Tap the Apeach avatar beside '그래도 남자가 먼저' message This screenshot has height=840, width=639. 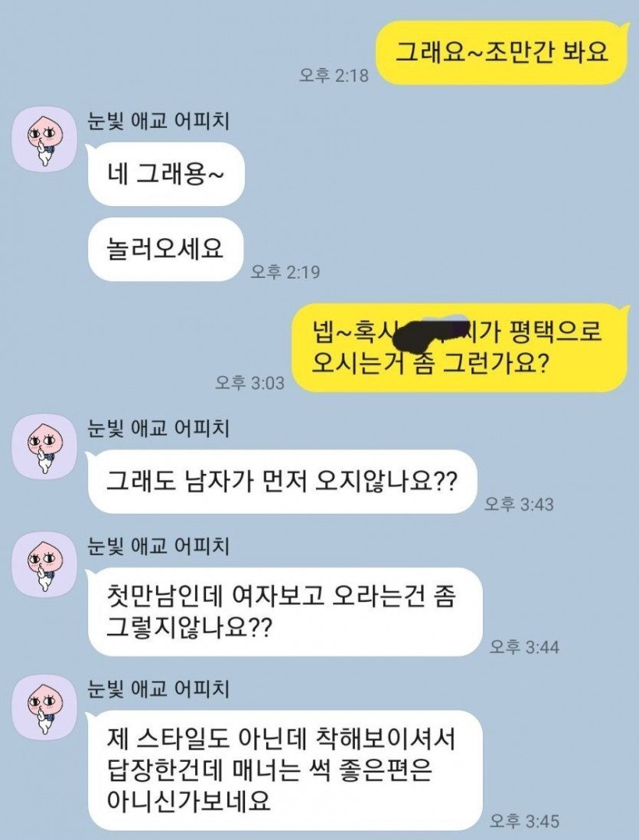point(44,446)
